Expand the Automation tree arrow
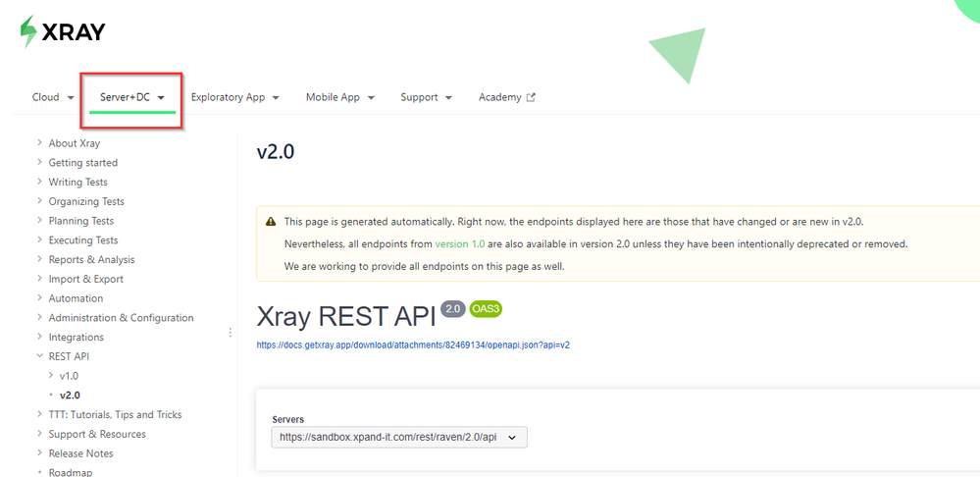The height and width of the screenshot is (477, 980). click(39, 298)
